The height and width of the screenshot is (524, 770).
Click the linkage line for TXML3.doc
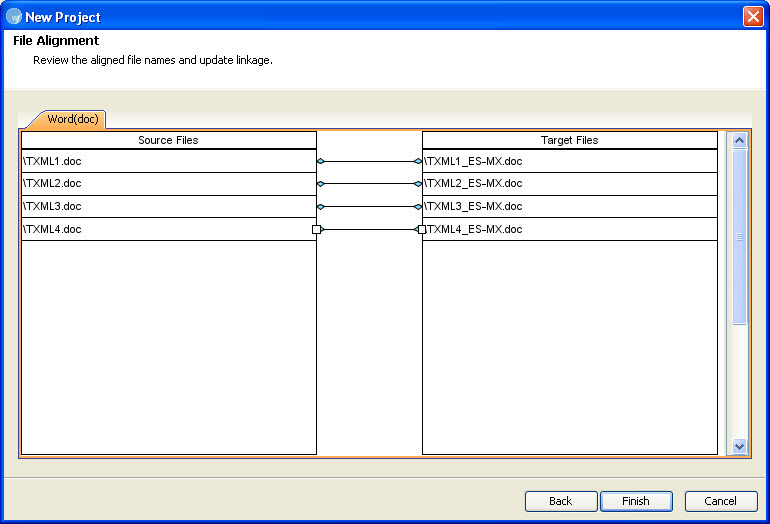tap(369, 207)
